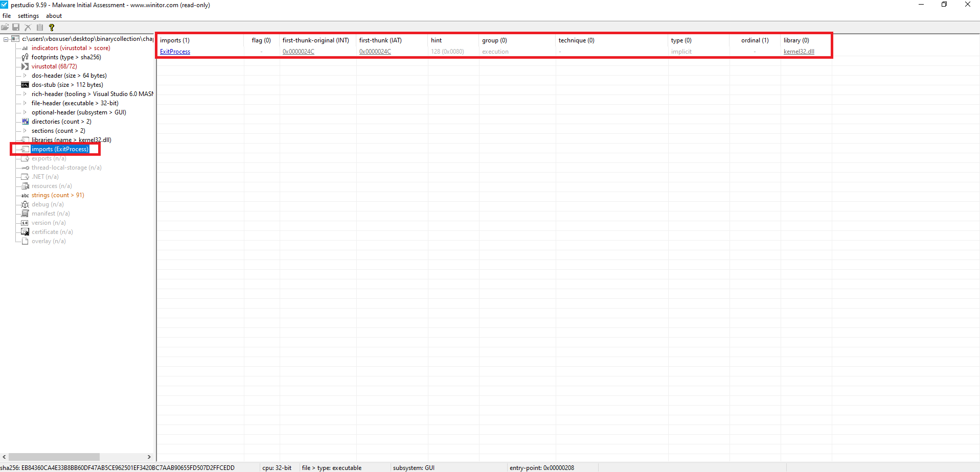This screenshot has width=980, height=472.
Task: Select the optional-header tree item
Action: point(78,112)
